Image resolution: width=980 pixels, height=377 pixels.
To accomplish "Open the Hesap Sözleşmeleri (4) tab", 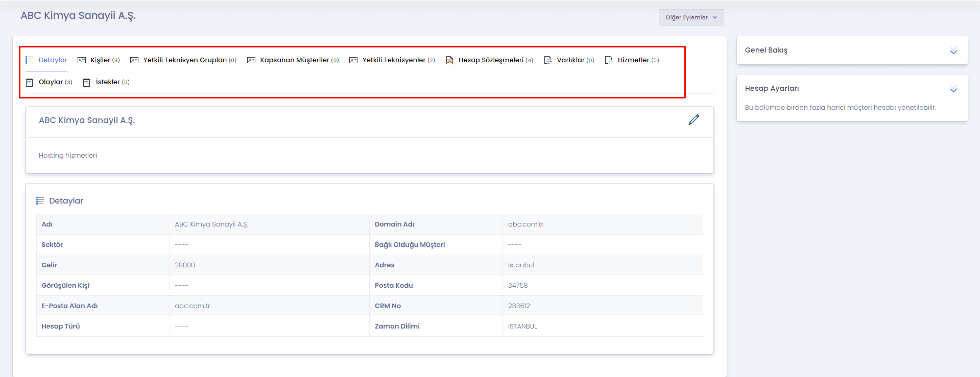I will (490, 60).
